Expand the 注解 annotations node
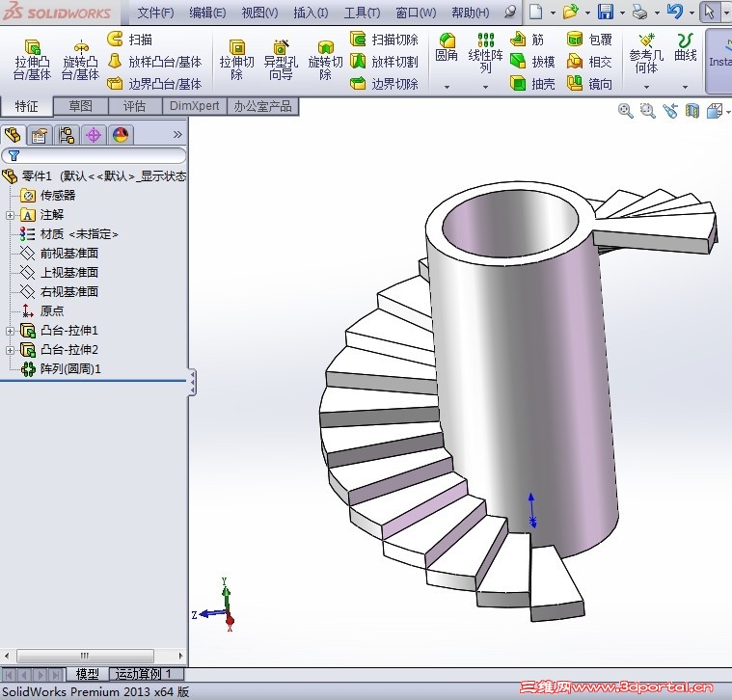This screenshot has height=700, width=732. (x=10, y=215)
